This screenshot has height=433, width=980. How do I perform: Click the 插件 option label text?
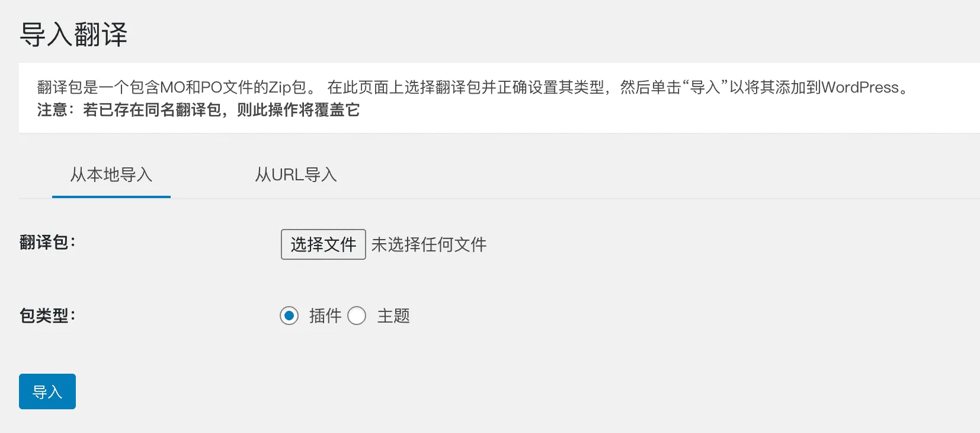tap(325, 316)
